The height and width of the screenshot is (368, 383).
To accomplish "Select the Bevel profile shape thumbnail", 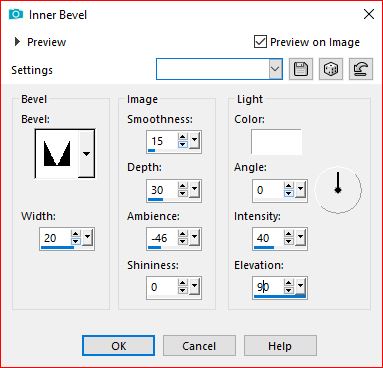I will tap(57, 154).
